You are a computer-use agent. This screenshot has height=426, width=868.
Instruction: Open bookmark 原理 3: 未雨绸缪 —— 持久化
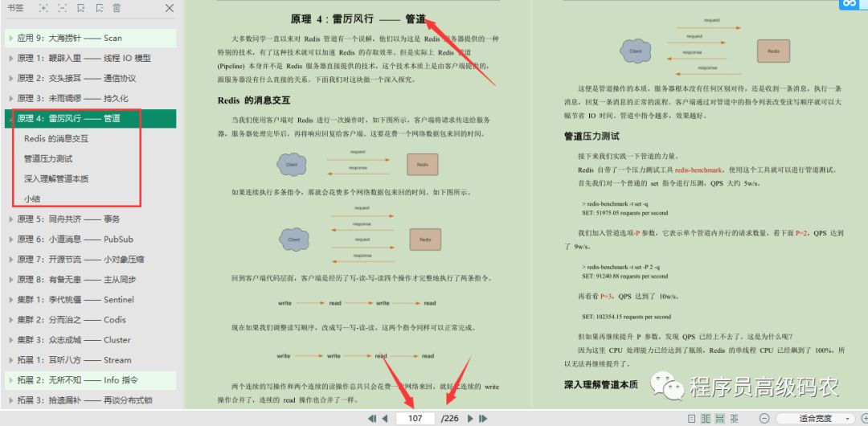pos(72,98)
